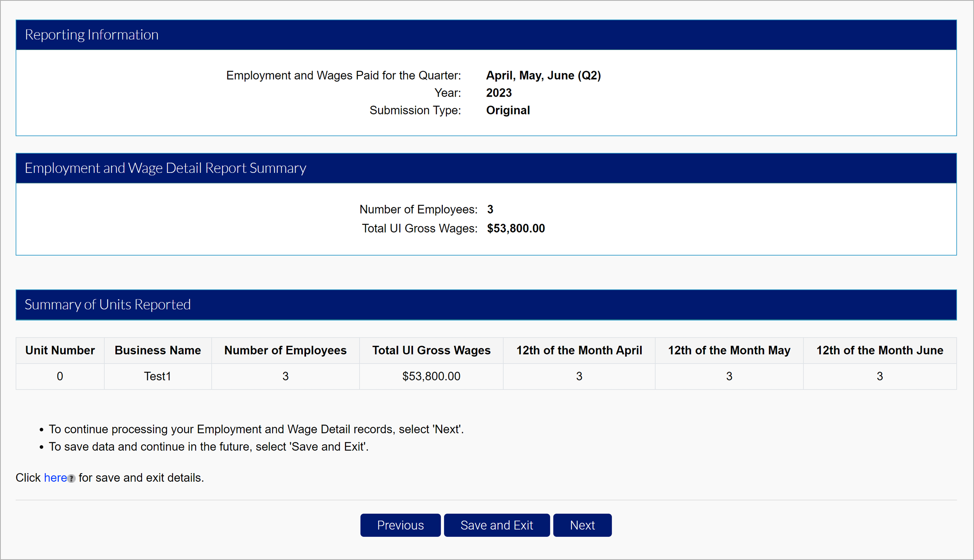Image resolution: width=974 pixels, height=560 pixels.
Task: Click the $53,800.00 cell in table
Action: (431, 376)
